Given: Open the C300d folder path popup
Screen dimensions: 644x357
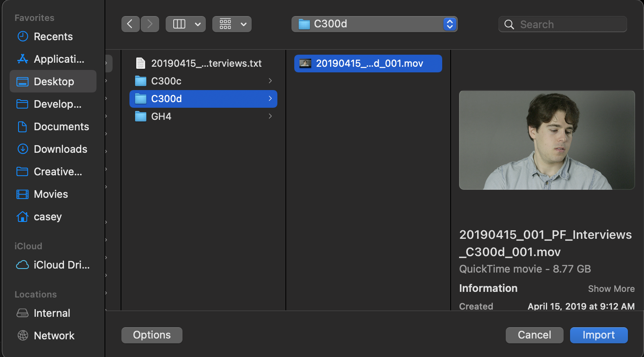Looking at the screenshot, I should 374,24.
